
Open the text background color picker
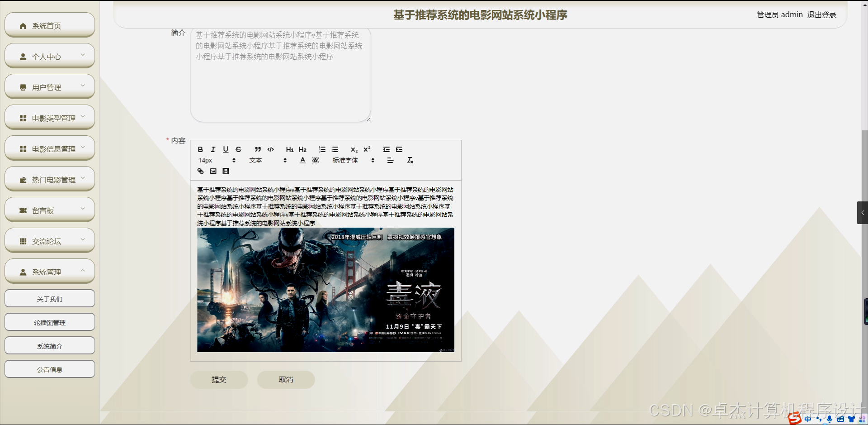315,160
